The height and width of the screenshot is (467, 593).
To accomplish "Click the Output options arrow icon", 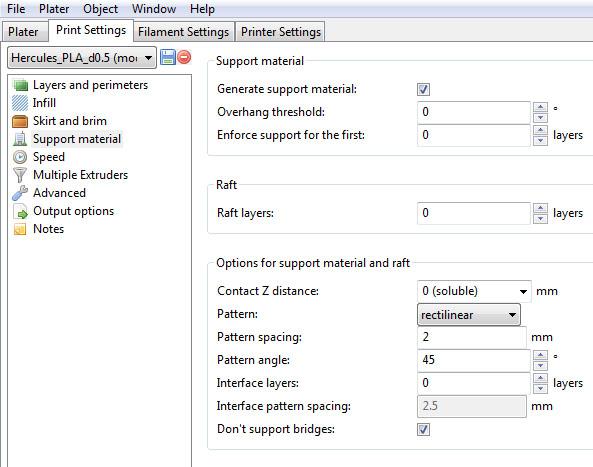I will (x=20, y=211).
